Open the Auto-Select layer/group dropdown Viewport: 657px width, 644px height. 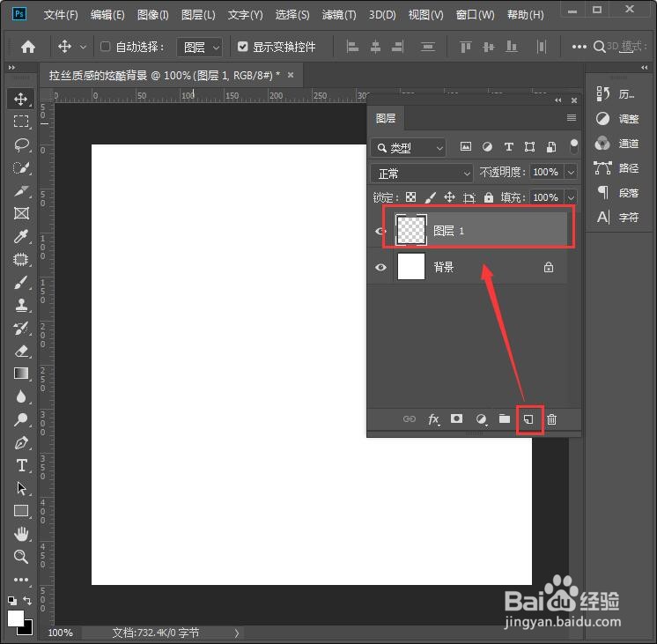tap(200, 47)
